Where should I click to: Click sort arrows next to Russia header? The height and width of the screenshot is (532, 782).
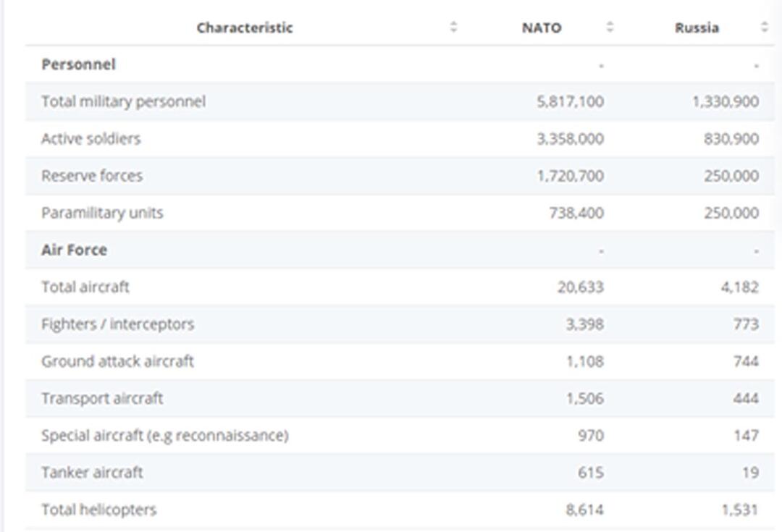[x=765, y=28]
